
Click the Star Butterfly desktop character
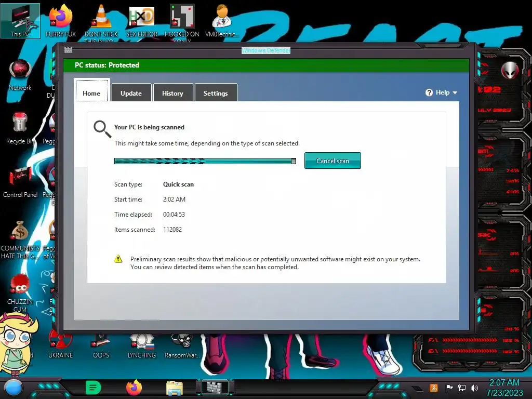[17, 343]
